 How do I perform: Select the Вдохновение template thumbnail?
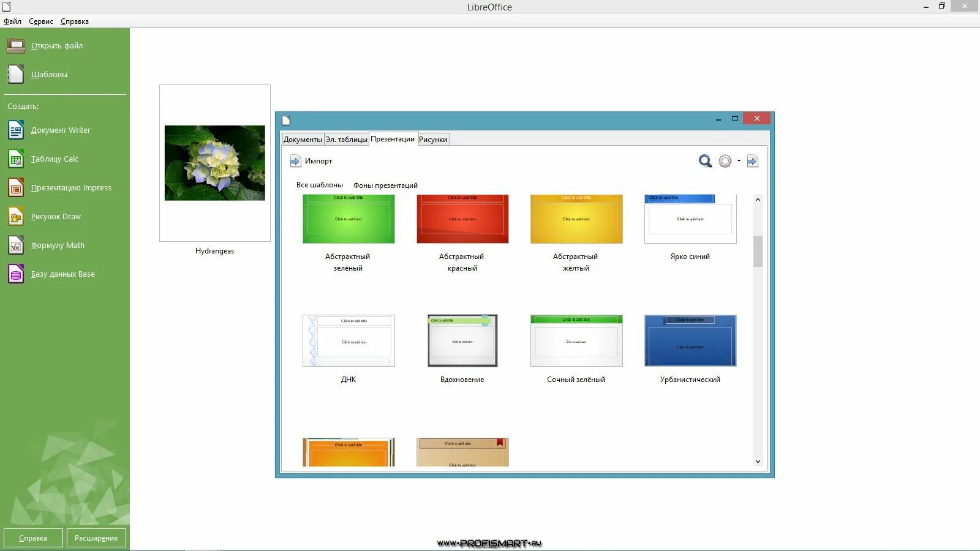pyautogui.click(x=462, y=341)
